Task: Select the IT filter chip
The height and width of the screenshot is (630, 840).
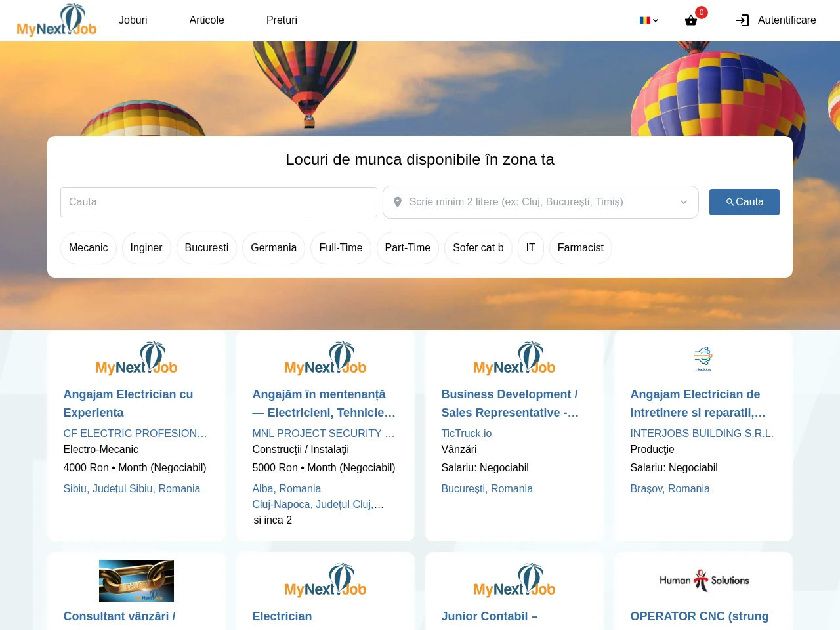Action: pos(531,248)
